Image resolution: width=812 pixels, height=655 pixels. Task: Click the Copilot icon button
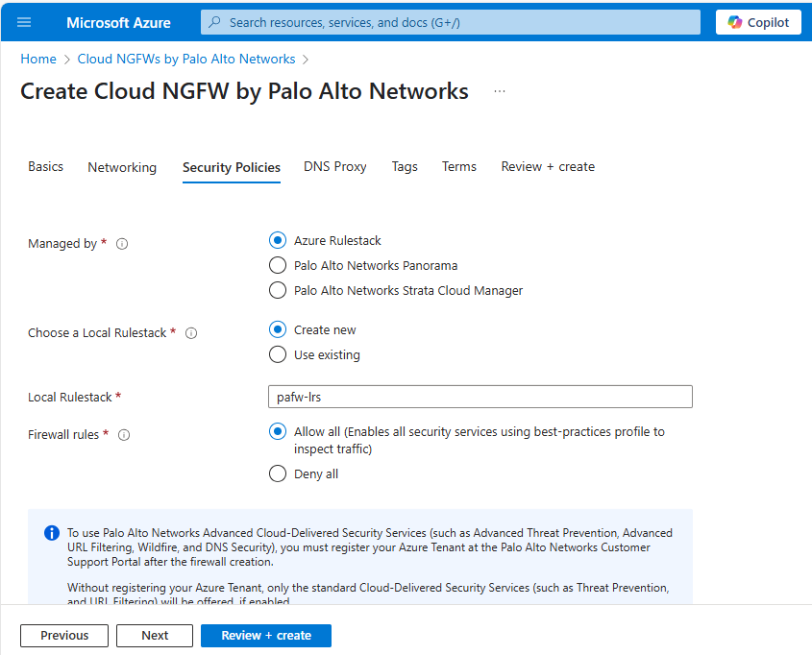[735, 22]
